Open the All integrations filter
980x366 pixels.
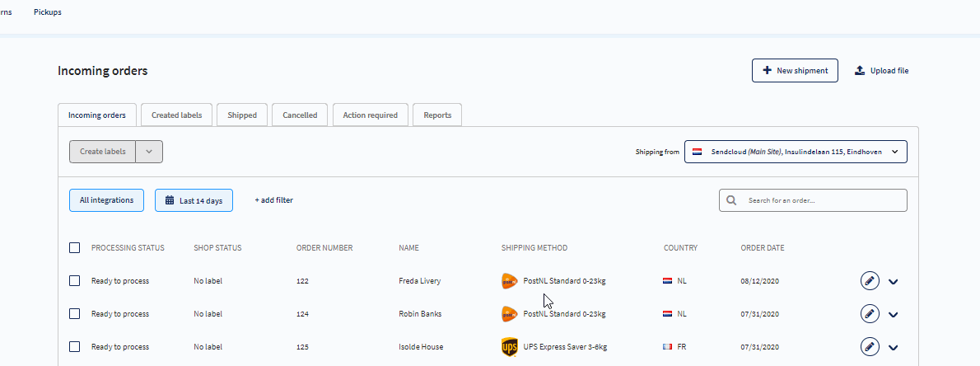point(106,200)
